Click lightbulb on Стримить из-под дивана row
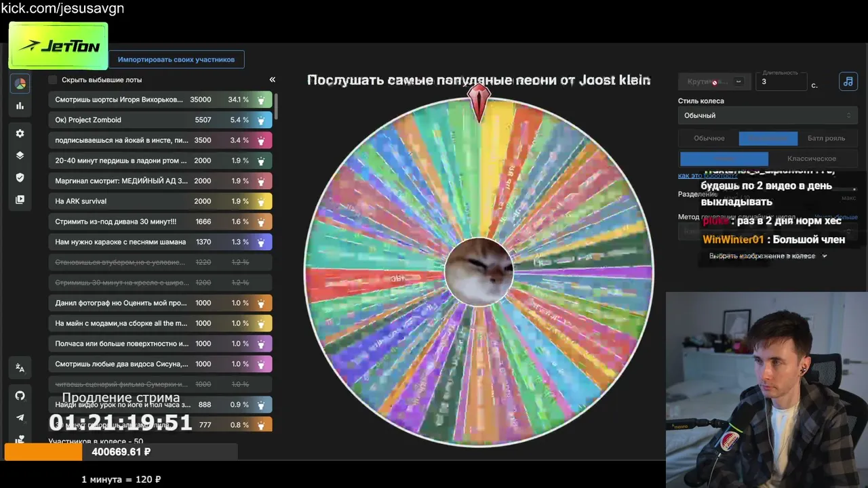 point(261,222)
